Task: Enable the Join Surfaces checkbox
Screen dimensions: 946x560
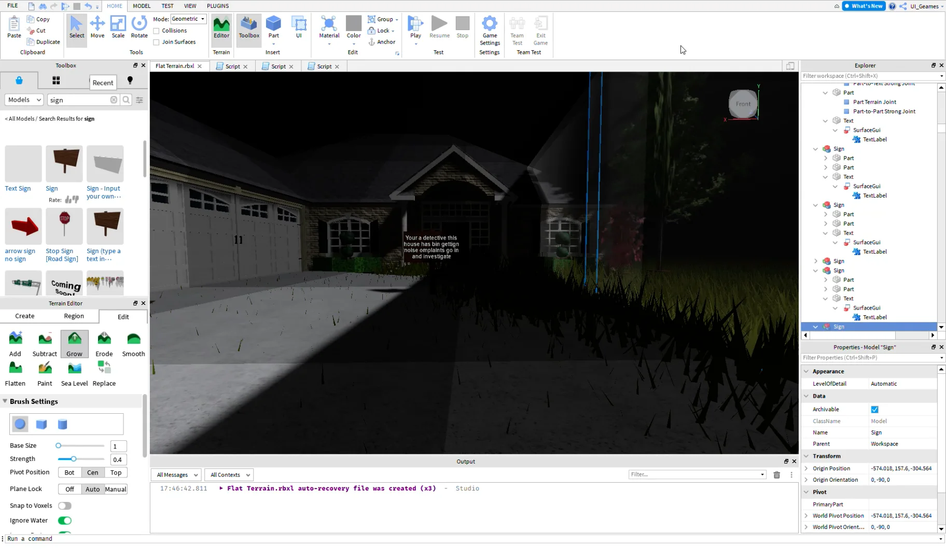Action: (156, 42)
